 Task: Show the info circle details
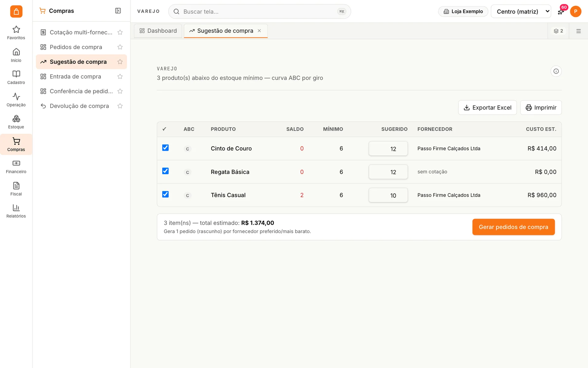(x=556, y=71)
